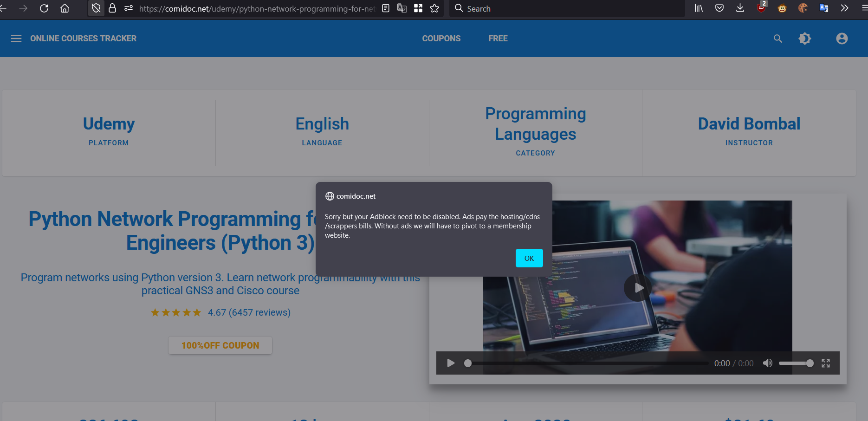Image resolution: width=868 pixels, height=421 pixels.
Task: Mute the video with speaker icon
Action: [768, 363]
